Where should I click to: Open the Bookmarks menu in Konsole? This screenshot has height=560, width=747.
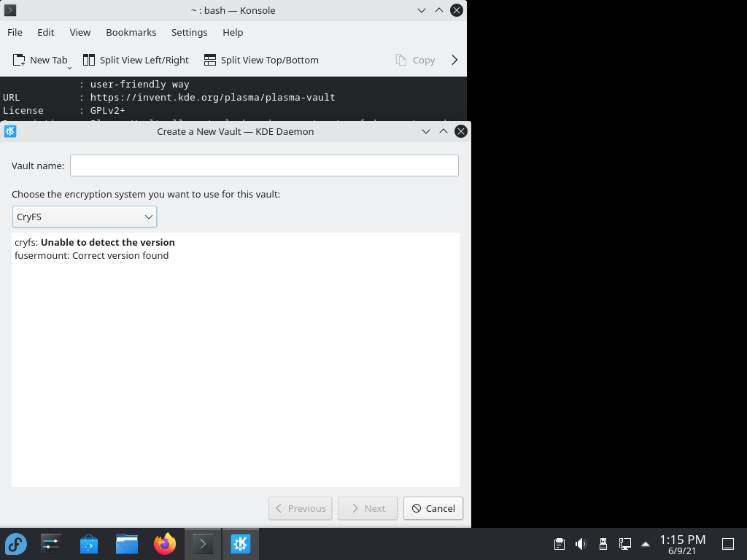pos(131,32)
